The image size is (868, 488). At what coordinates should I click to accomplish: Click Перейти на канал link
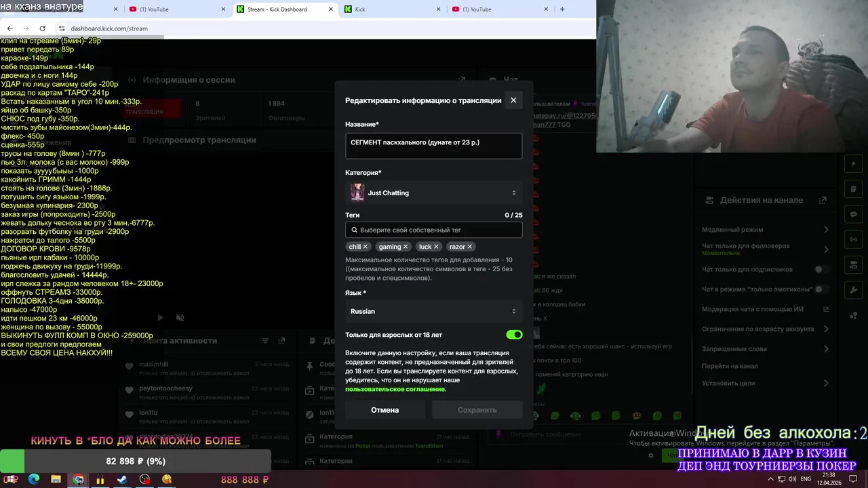(x=730, y=366)
